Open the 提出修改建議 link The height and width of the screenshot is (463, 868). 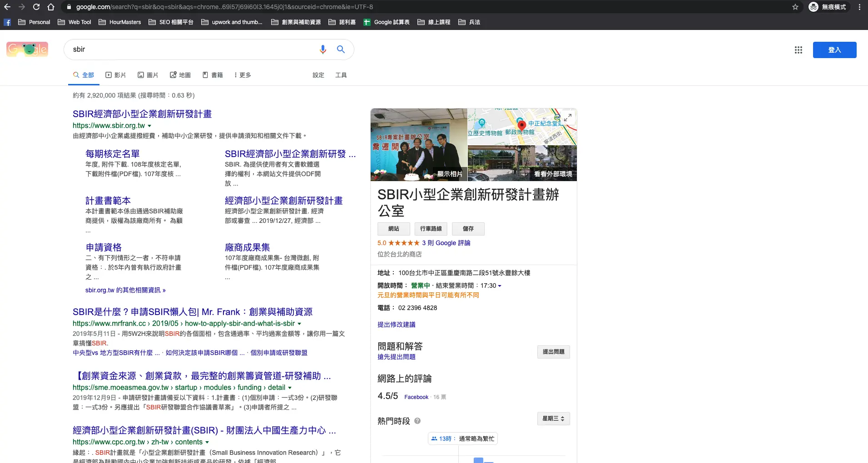pyautogui.click(x=397, y=325)
